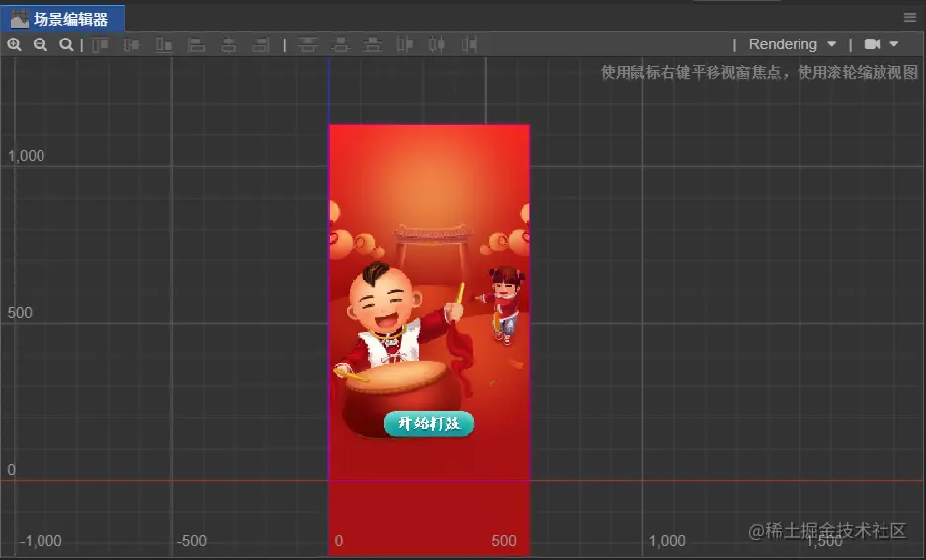Align selected nodes to left edge
The width and height of the screenshot is (926, 560).
196,44
